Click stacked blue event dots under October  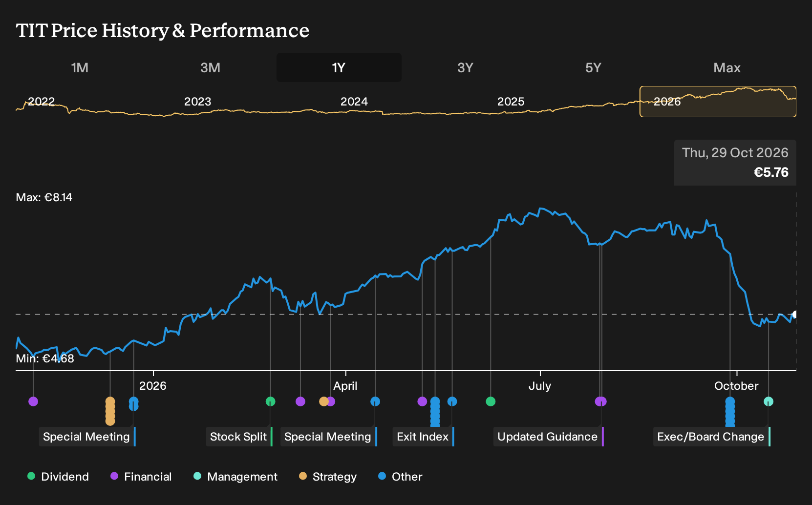tap(730, 411)
